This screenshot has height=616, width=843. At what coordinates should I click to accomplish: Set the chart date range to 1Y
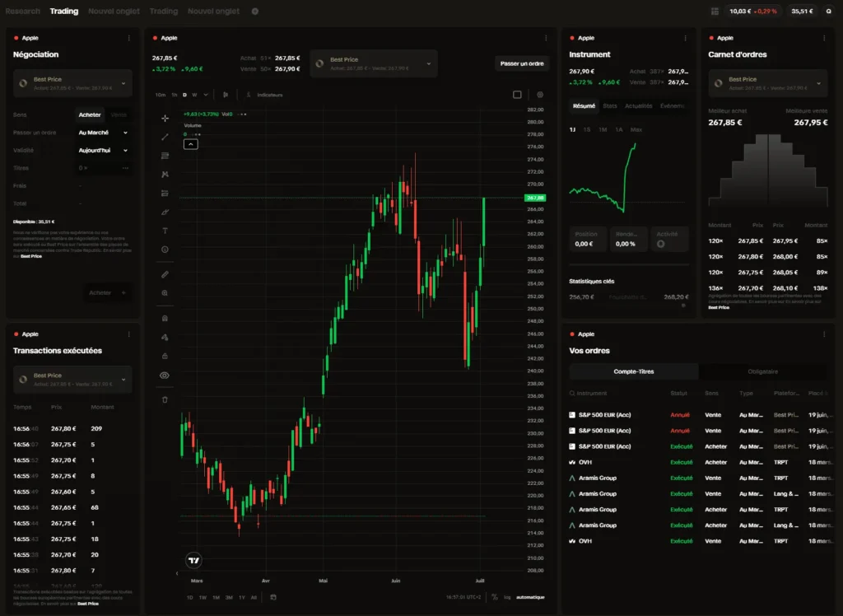[242, 597]
